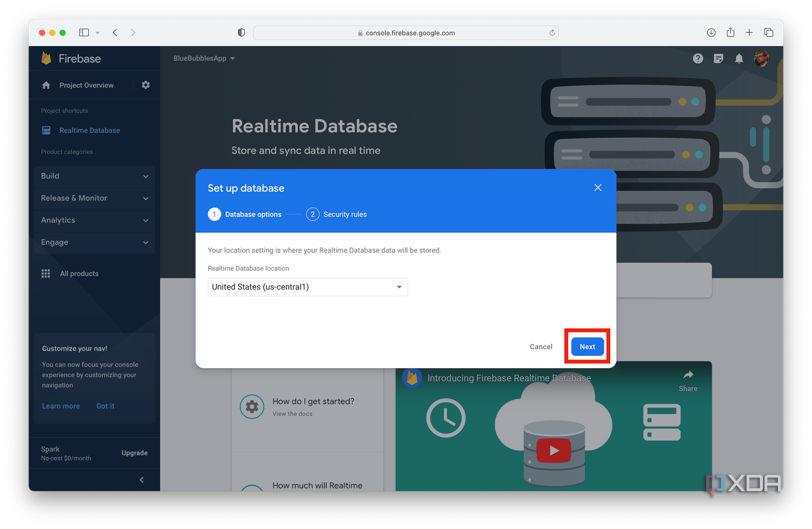The image size is (812, 529).
Task: Open project settings gear icon
Action: (x=146, y=85)
